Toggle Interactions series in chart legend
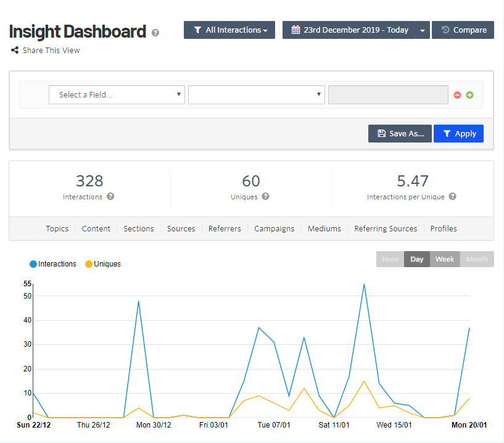Viewport: 504px width, 443px height. [x=53, y=264]
